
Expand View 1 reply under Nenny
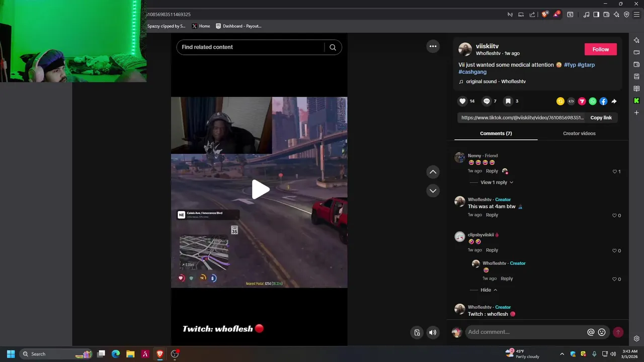click(x=497, y=183)
